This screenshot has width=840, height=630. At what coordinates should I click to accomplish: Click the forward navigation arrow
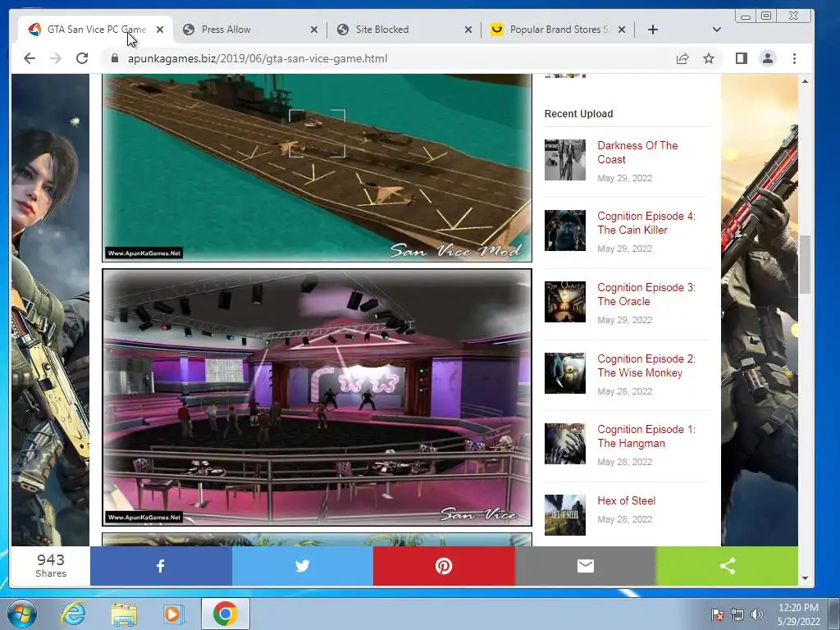56,58
